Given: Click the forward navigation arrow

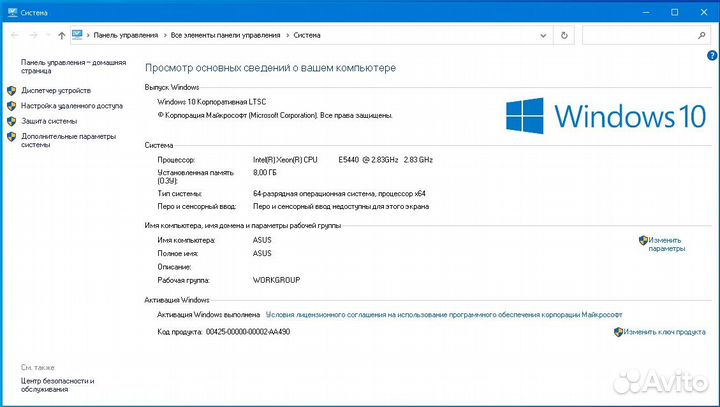Looking at the screenshot, I should [34, 35].
